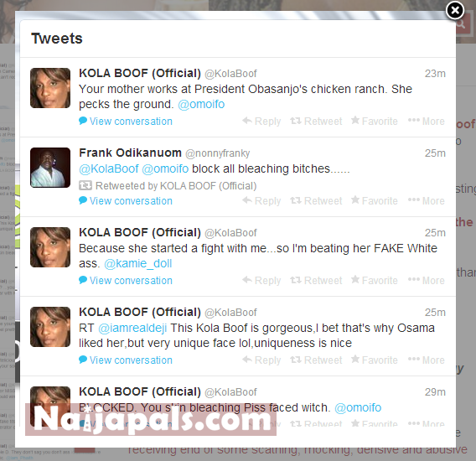The width and height of the screenshot is (476, 461).
Task: Open the @omoifo mention in first tweet
Action: [x=201, y=104]
